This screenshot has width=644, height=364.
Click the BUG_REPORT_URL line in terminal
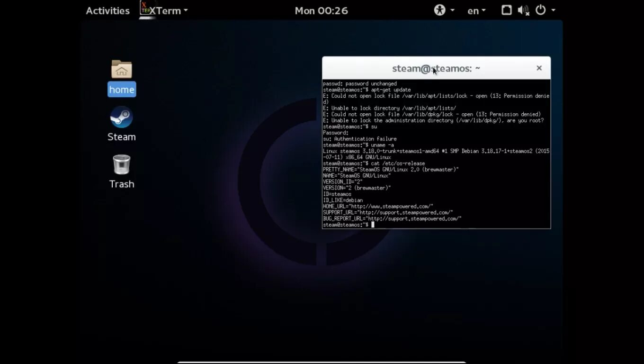tap(392, 219)
